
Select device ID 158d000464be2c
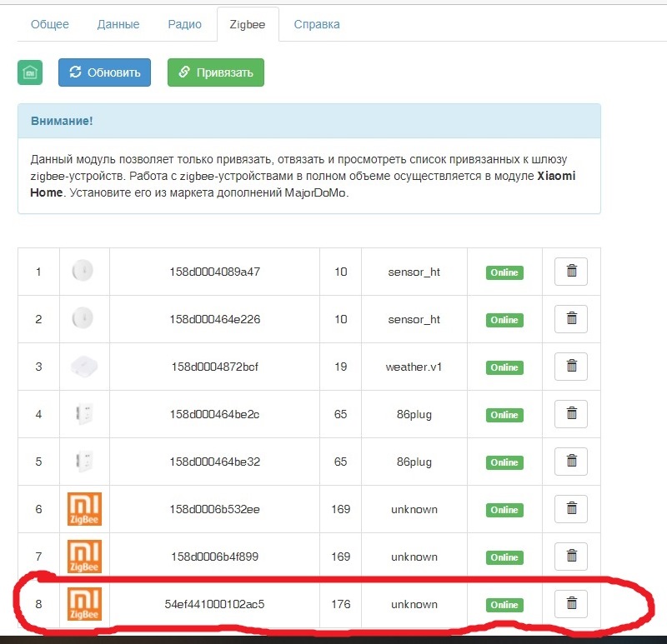(x=215, y=414)
